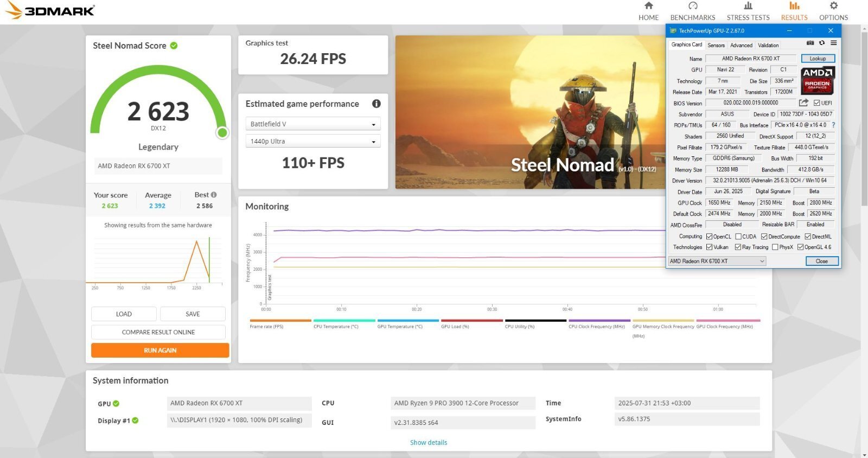Open the GPU-Z hamburger menu

click(833, 43)
